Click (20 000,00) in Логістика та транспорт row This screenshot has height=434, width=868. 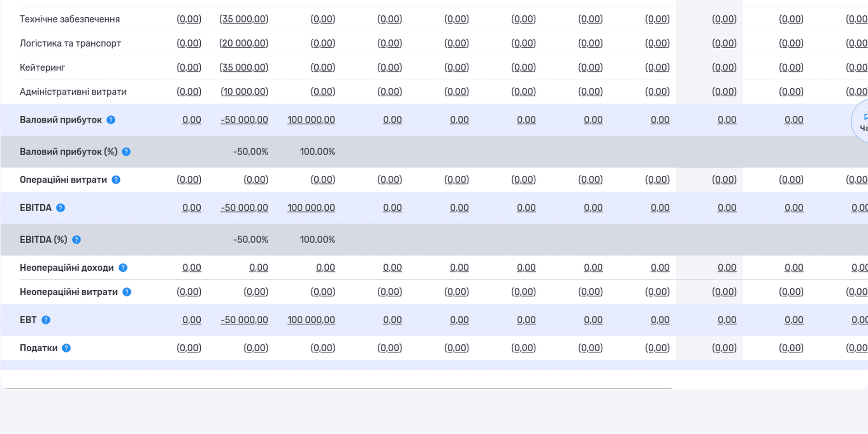[244, 43]
